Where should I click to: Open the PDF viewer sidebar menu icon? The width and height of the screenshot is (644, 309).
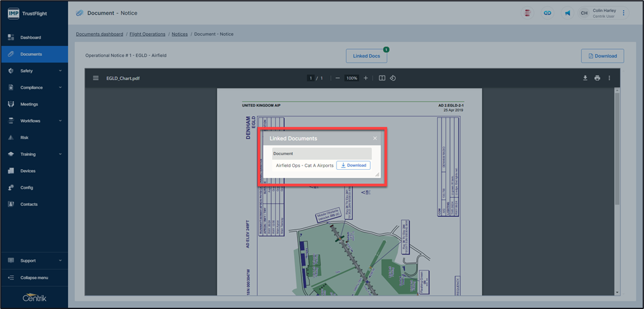96,78
